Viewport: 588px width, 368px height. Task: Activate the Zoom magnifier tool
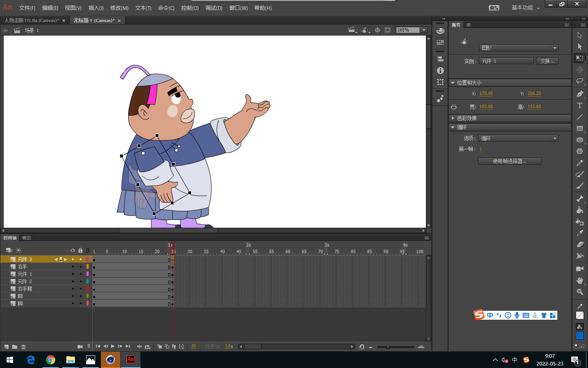coord(579,292)
